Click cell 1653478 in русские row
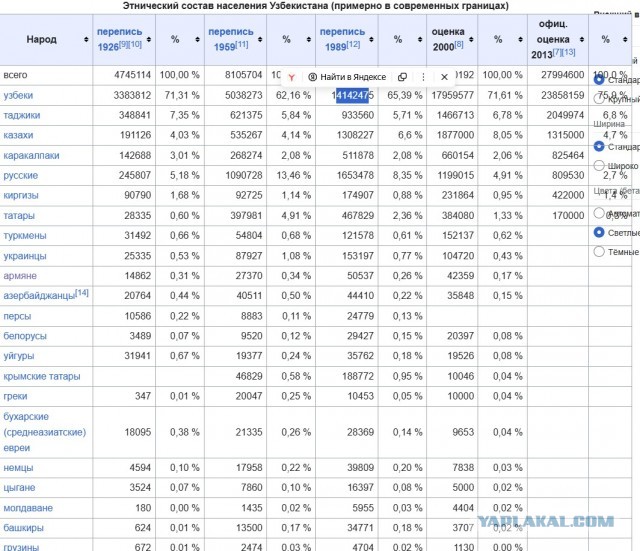The height and width of the screenshot is (551, 640). (x=355, y=176)
